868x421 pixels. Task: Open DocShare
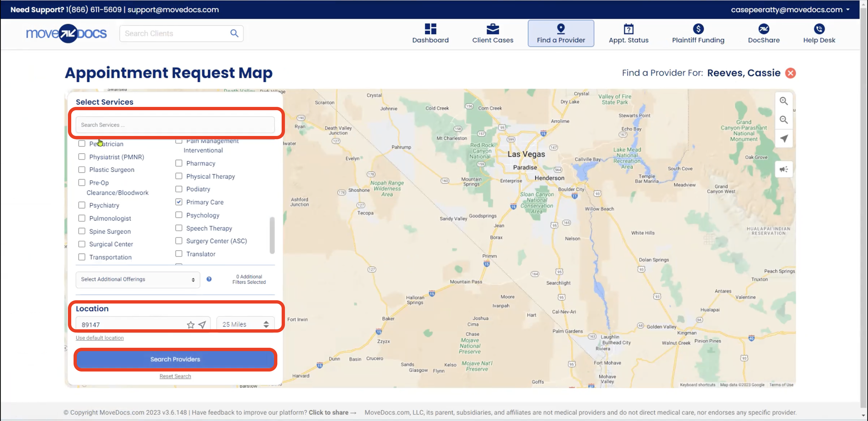point(763,33)
